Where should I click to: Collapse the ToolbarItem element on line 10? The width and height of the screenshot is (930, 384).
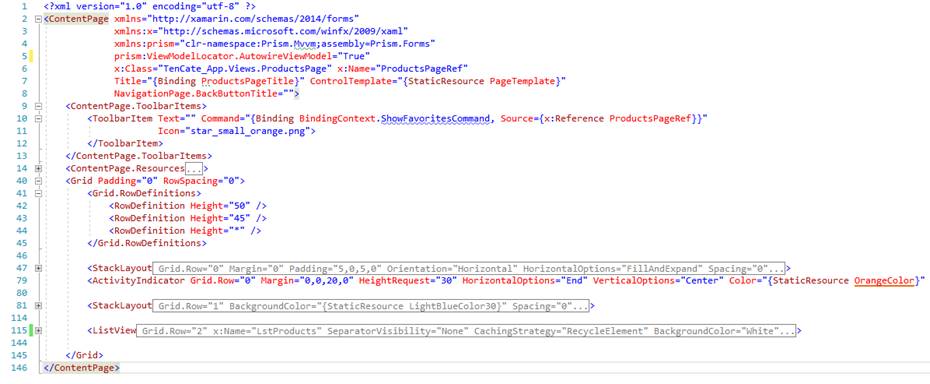(39, 119)
